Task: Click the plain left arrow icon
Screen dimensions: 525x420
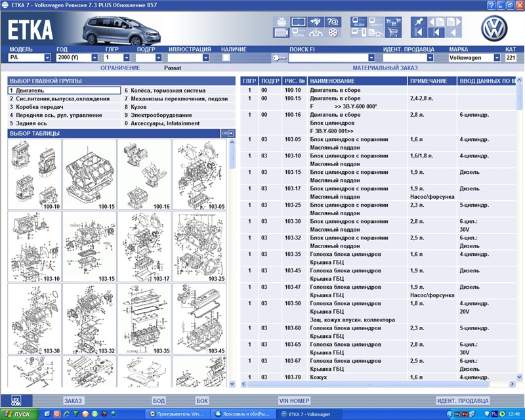Action: (x=453, y=33)
